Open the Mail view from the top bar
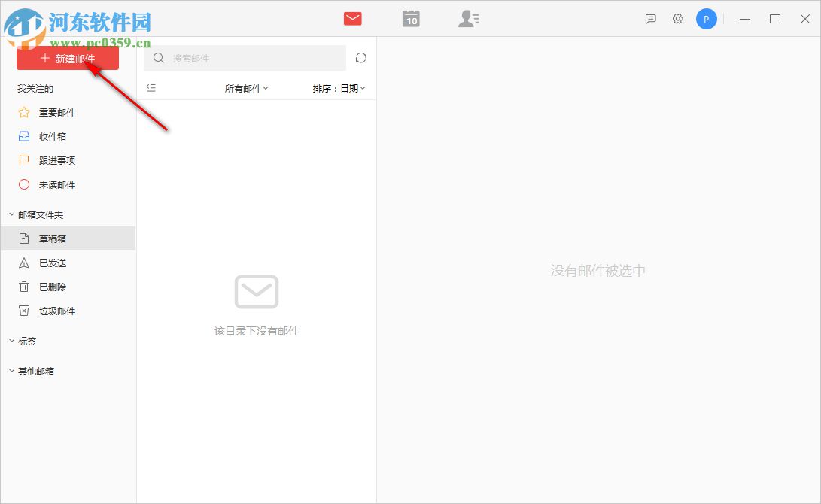 click(x=352, y=18)
